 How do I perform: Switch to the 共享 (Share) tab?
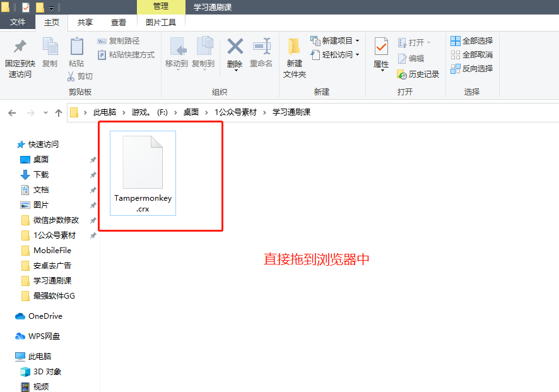pos(85,23)
